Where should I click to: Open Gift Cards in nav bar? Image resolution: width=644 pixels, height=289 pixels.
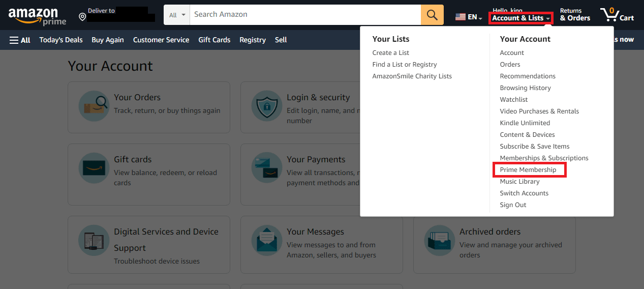tap(214, 40)
